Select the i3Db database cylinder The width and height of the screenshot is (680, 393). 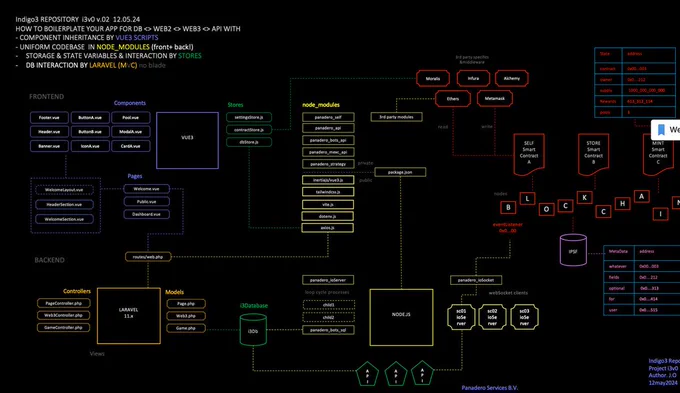(253, 330)
